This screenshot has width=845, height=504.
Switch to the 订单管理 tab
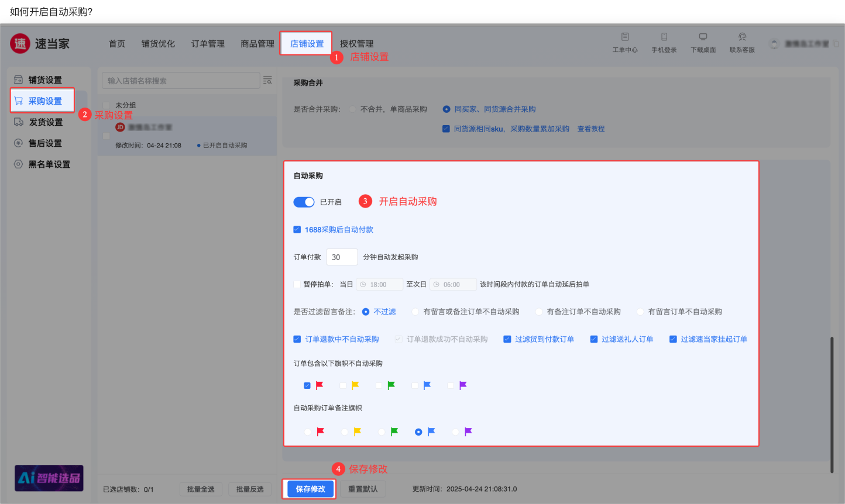click(208, 44)
